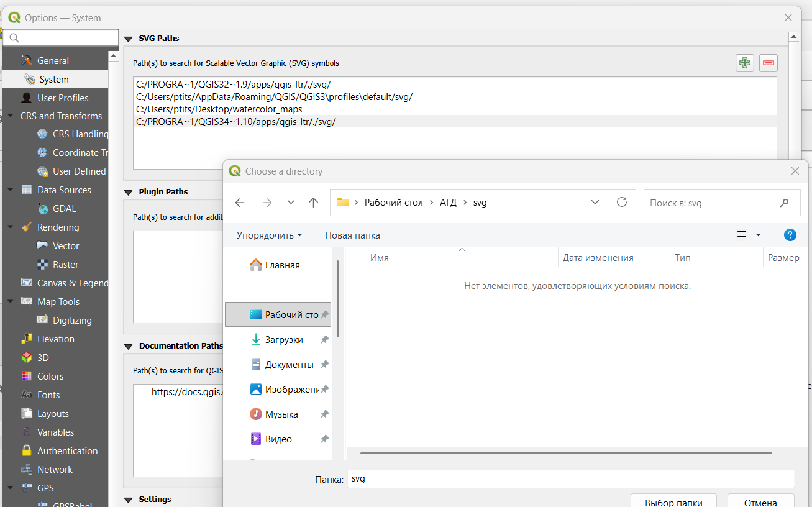This screenshot has height=507, width=812.
Task: Collapse the SVG Paths section
Action: (x=129, y=39)
